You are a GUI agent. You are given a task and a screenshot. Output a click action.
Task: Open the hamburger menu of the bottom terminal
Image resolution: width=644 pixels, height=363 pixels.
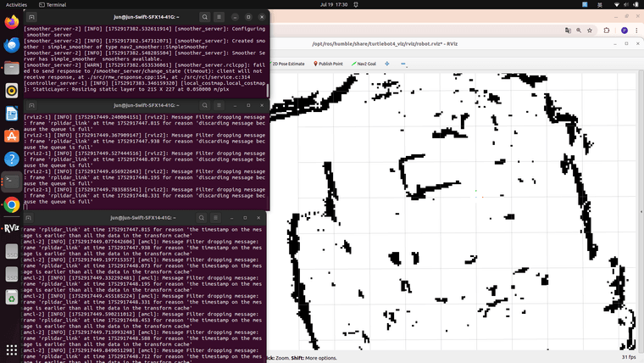tap(215, 218)
